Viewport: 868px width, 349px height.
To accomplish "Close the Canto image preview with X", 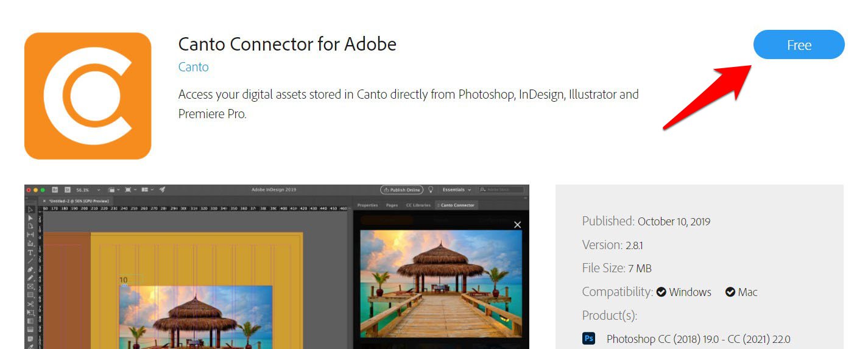I will click(517, 225).
